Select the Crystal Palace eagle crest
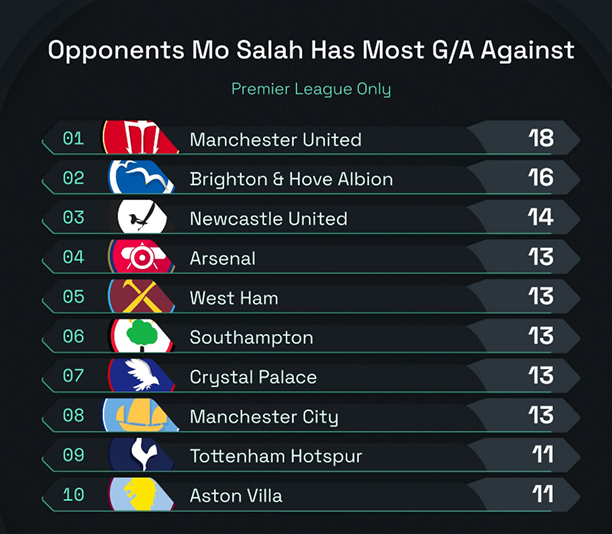Viewport: 612px width, 534px height. [142, 376]
